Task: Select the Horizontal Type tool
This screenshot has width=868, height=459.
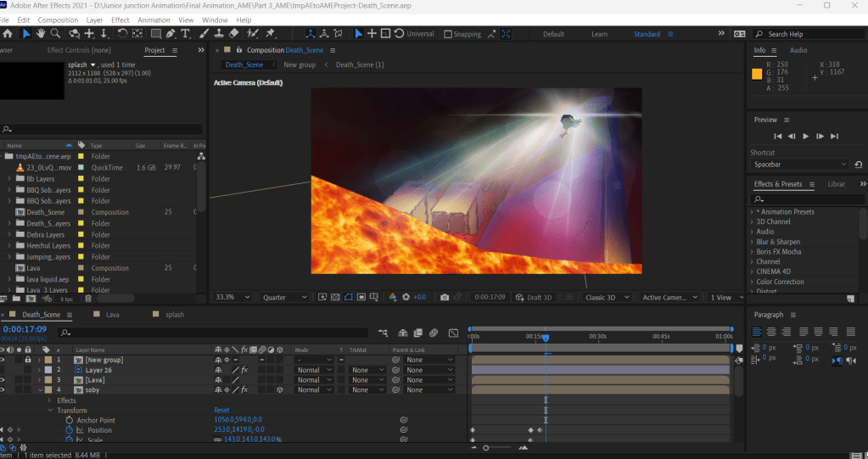Action: [186, 34]
